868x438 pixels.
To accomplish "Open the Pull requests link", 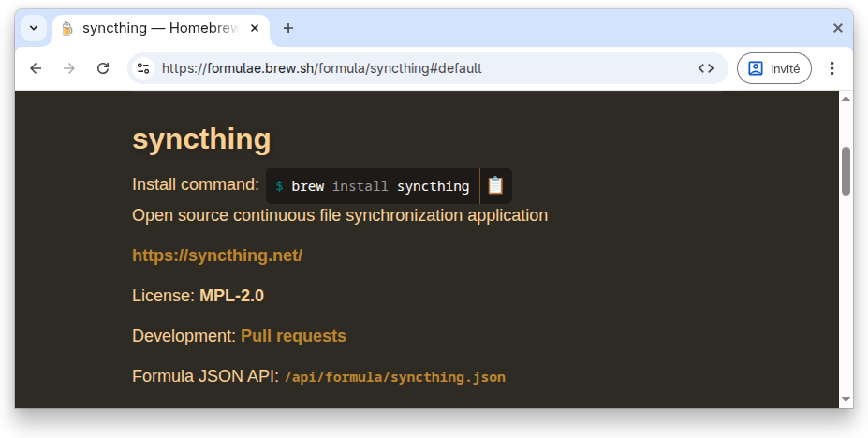I will (293, 336).
